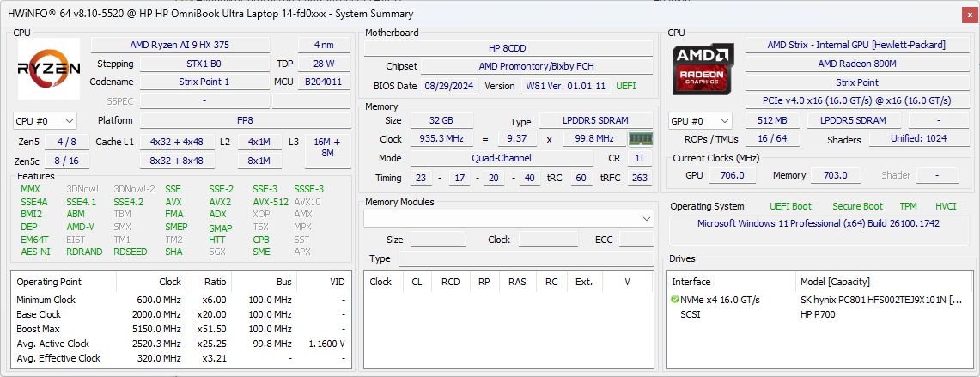
Task: Click the Unified: 1024 shaders field
Action: pos(918,140)
